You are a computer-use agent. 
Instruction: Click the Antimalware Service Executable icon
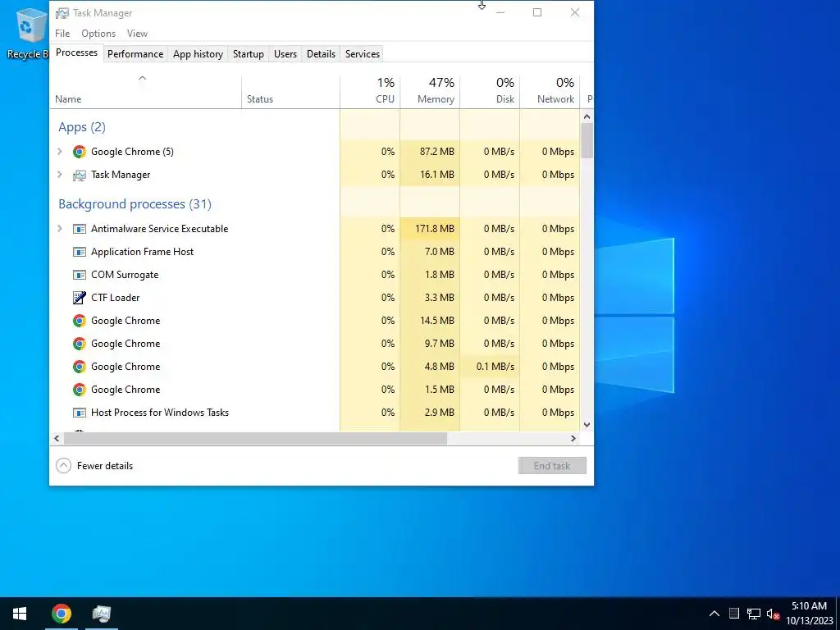coord(80,229)
